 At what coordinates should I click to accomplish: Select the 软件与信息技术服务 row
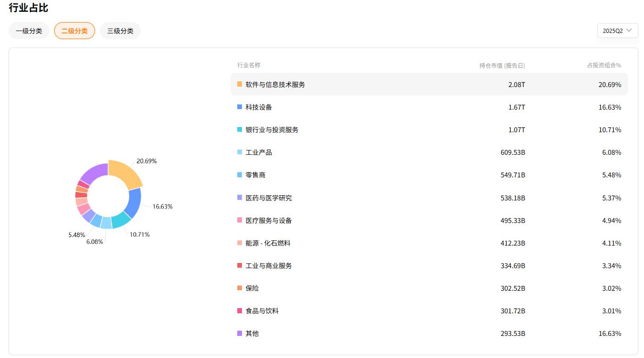click(428, 85)
